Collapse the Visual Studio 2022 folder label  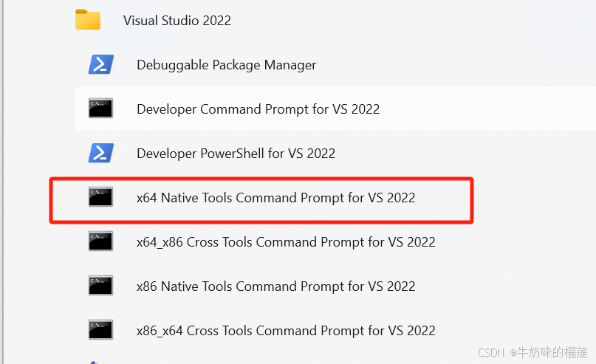click(x=177, y=21)
